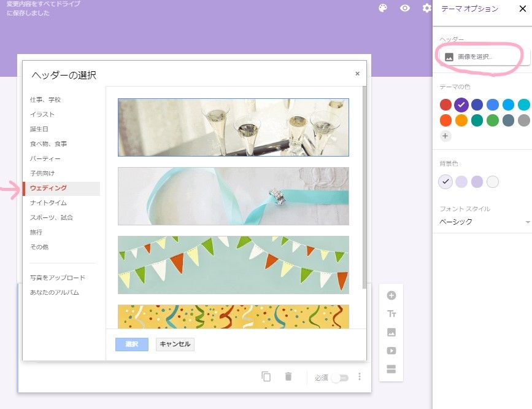This screenshot has width=532, height=409.
Task: Choose the blue theme color
Action: (x=492, y=104)
